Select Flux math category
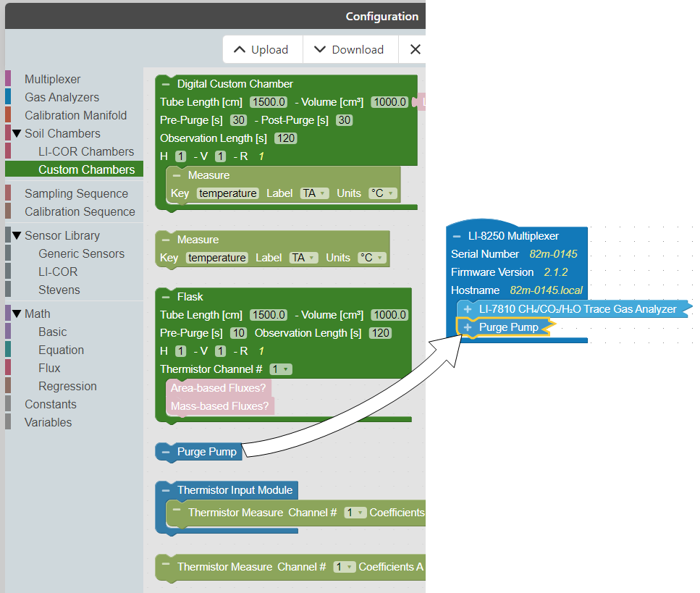700x593 pixels. (x=49, y=368)
